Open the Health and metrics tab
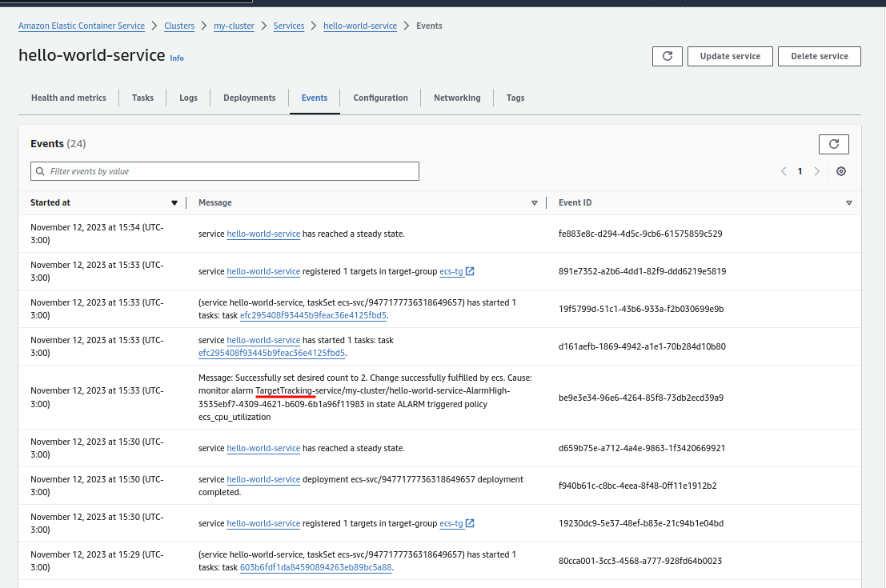Image resolution: width=886 pixels, height=588 pixels. coord(68,98)
